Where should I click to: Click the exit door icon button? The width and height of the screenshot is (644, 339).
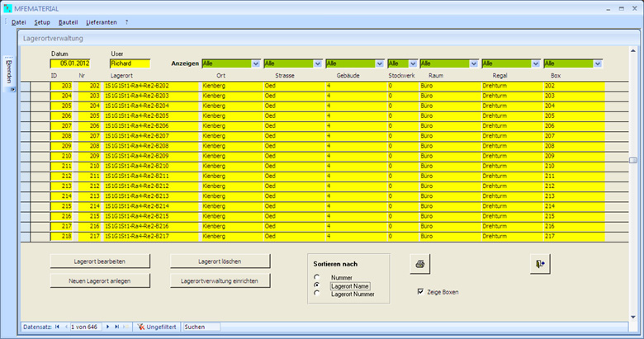click(540, 263)
